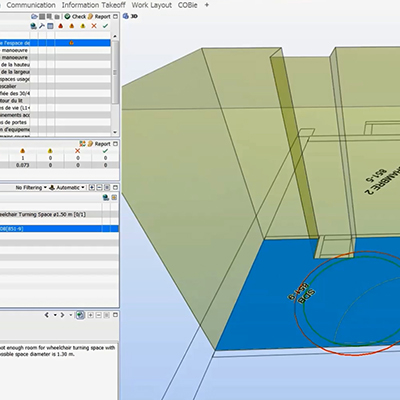Open Report in the Checking panel

click(99, 16)
